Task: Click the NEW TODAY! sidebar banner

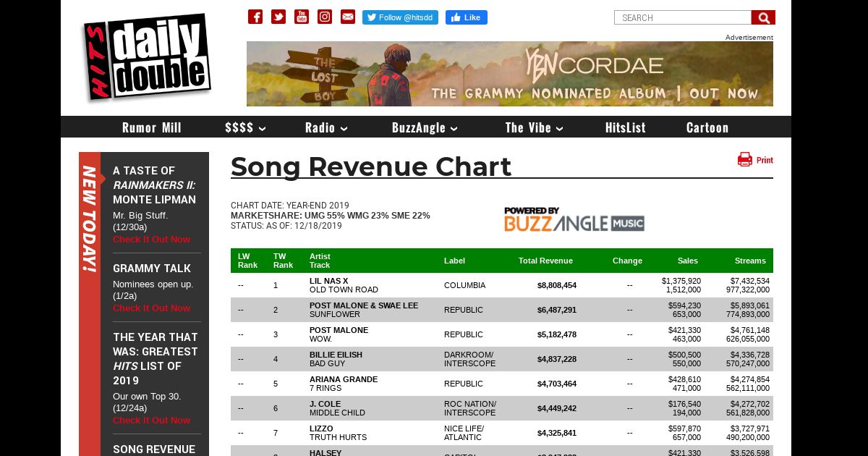Action: coord(90,219)
